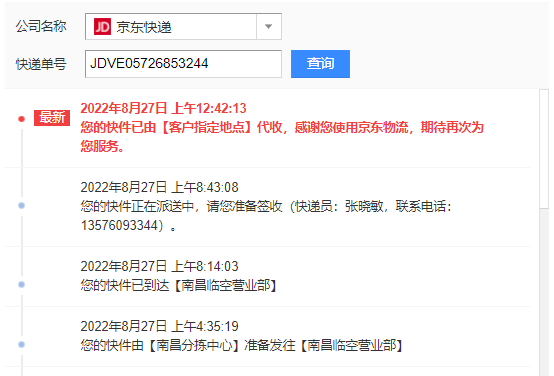Viewport: 554px width, 376px height.
Task: Select the 京东快递 company combo box
Action: click(x=183, y=27)
